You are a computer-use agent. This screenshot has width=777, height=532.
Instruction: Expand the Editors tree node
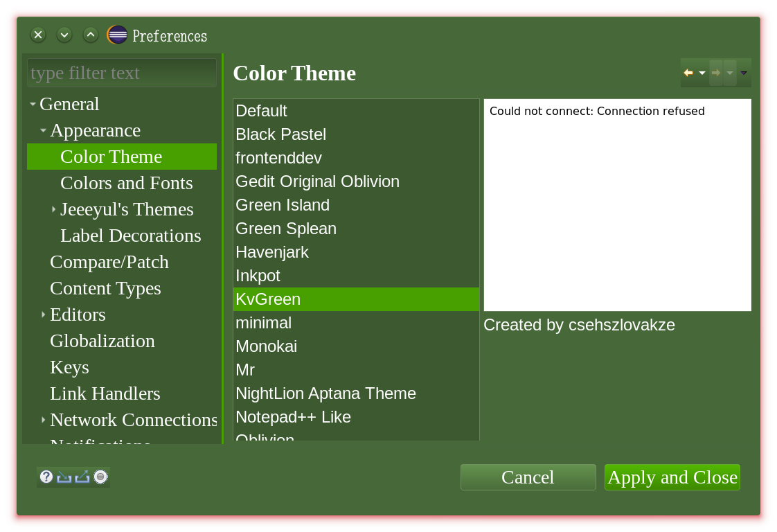tap(44, 314)
